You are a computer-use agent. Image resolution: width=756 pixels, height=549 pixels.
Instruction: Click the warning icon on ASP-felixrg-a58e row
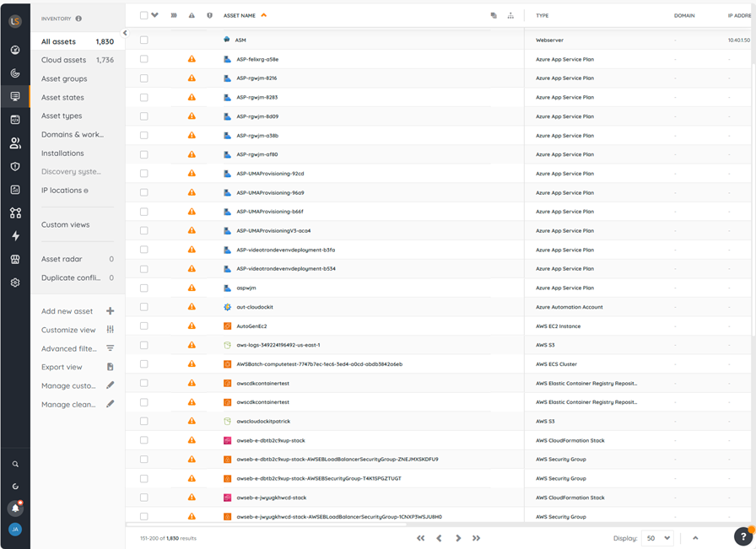click(x=192, y=59)
